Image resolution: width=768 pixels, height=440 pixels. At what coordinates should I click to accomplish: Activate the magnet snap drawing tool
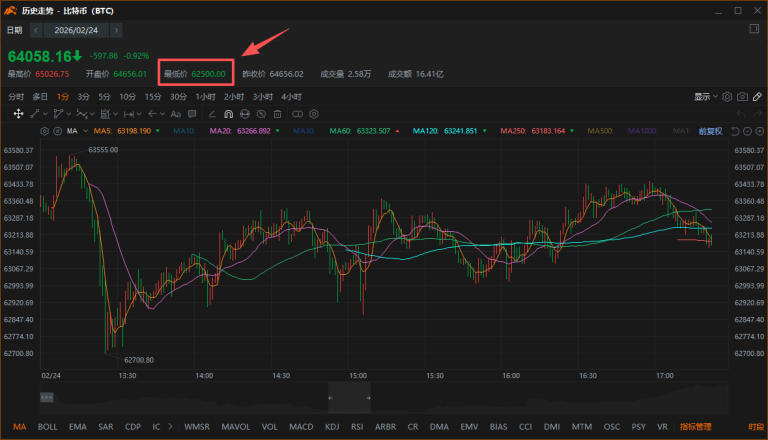227,114
